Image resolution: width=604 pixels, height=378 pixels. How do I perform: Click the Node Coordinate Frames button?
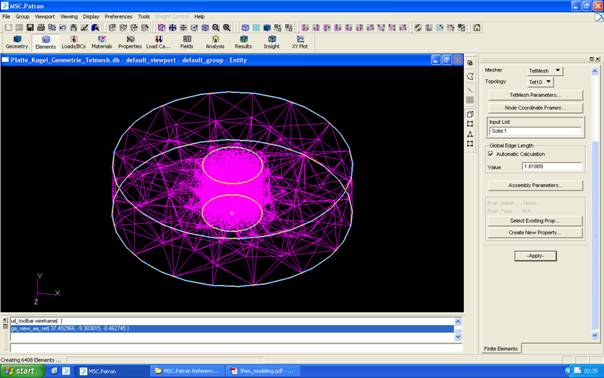535,108
